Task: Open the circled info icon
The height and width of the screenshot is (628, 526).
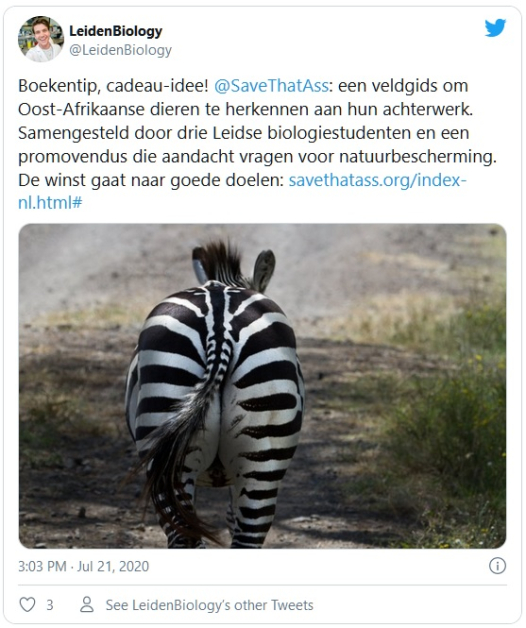Action: coord(497,566)
